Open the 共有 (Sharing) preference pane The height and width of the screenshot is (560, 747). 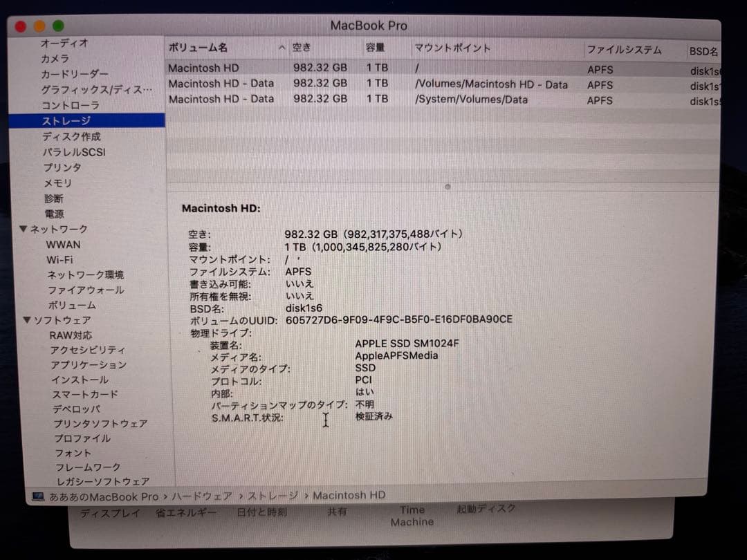[x=337, y=512]
